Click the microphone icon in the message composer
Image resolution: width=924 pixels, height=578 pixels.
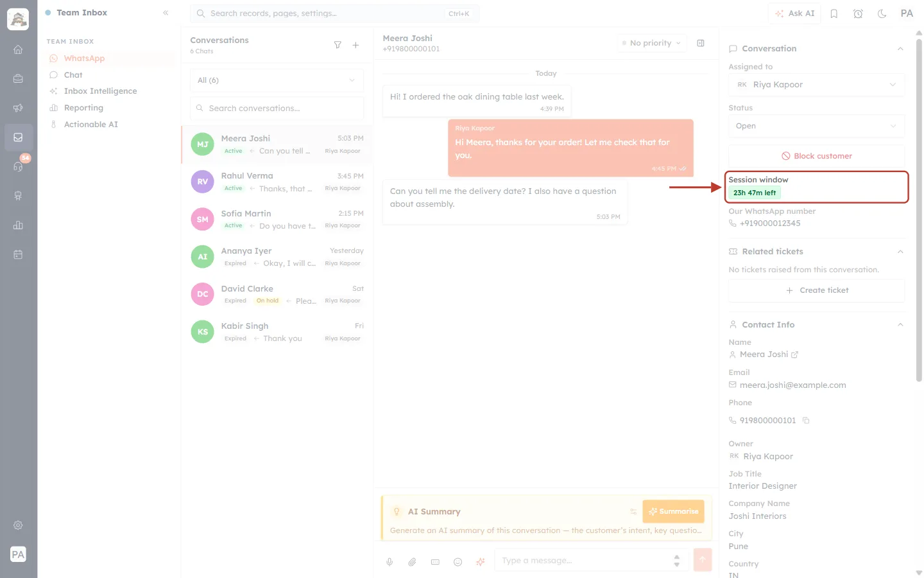389,562
